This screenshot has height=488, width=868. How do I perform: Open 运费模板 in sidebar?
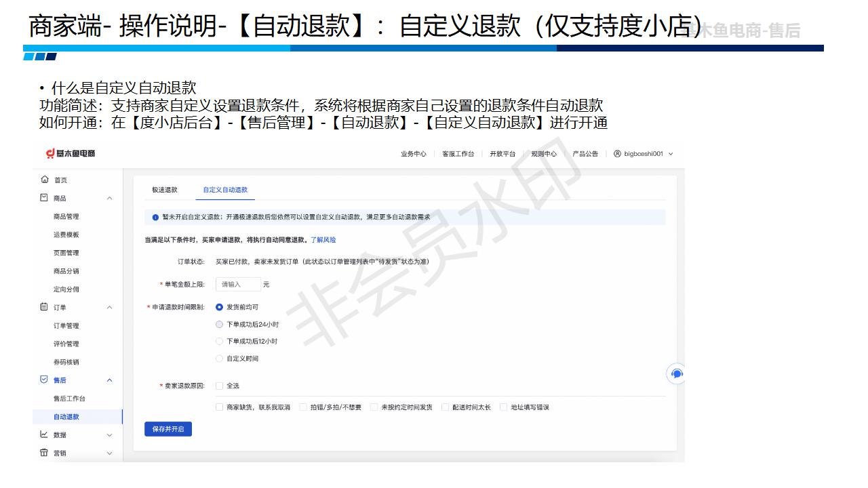[x=66, y=235]
